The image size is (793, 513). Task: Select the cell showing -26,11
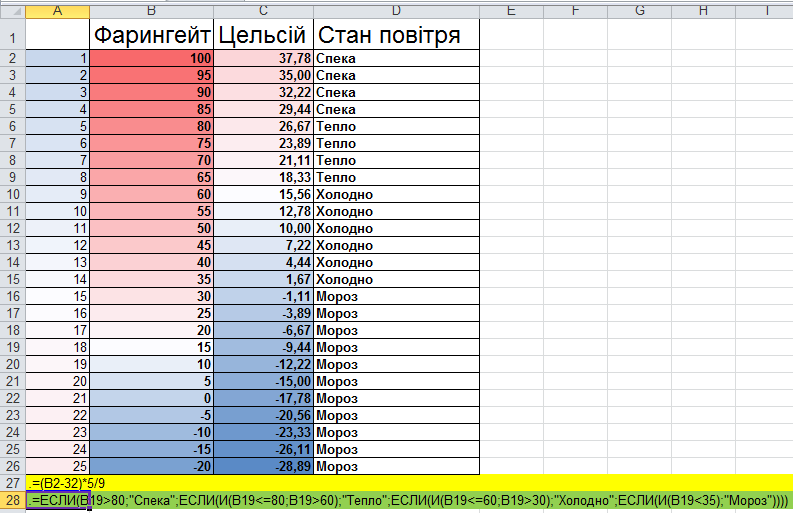tap(263, 449)
